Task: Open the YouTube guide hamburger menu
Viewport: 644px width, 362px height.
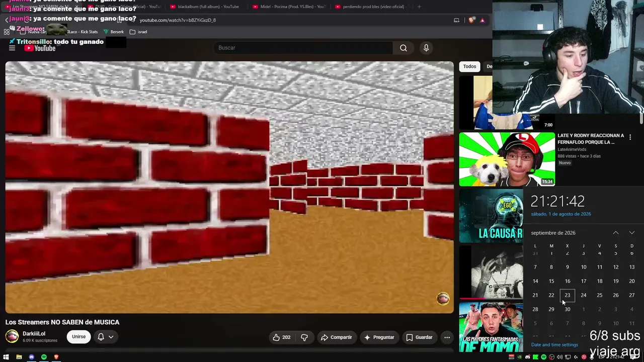Action: (12, 48)
